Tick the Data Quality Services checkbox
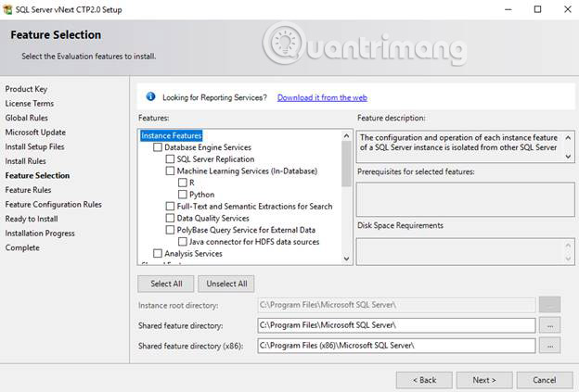The width and height of the screenshot is (579, 392). click(x=170, y=218)
